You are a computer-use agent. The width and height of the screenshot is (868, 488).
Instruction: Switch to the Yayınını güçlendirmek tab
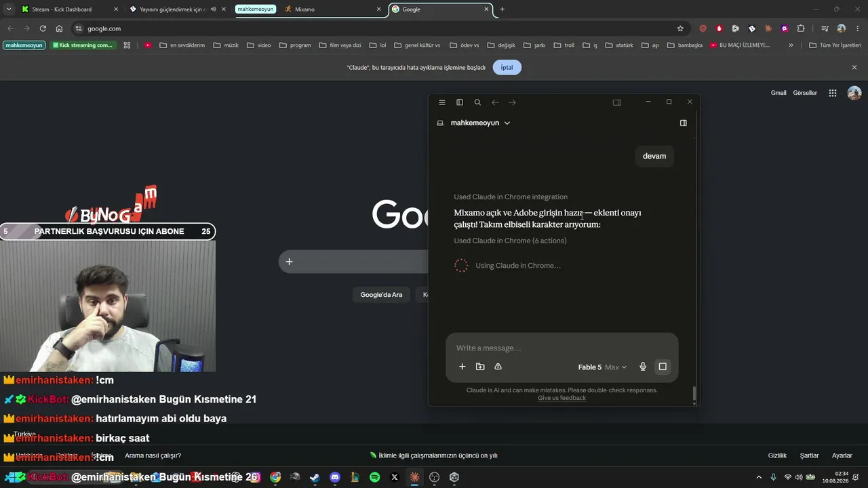[x=179, y=9]
